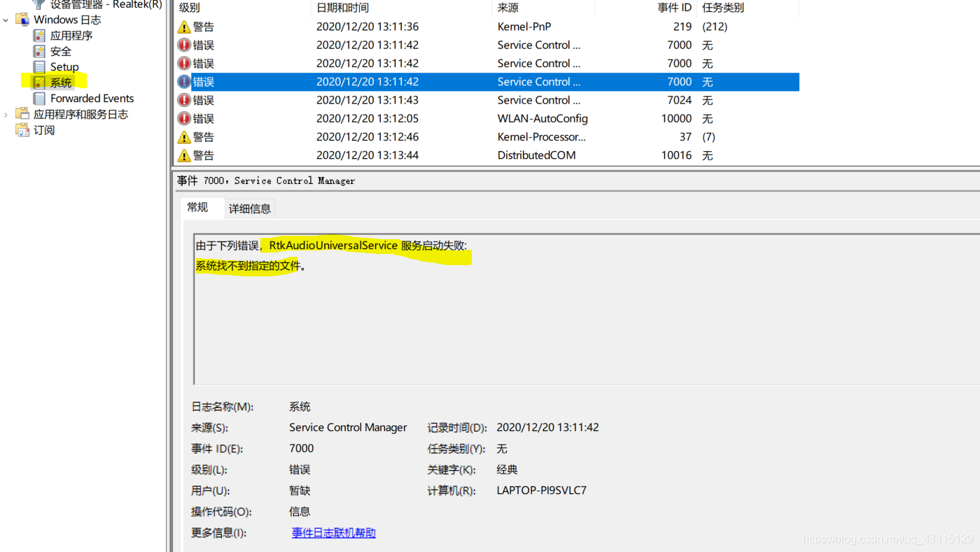Select the Kernel-PnP warning event row
980x552 pixels.
[486, 27]
